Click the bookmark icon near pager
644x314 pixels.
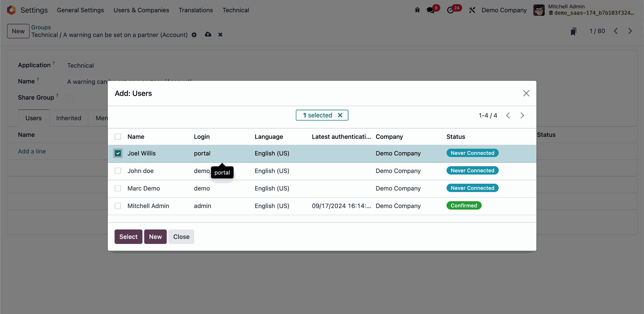pos(574,31)
